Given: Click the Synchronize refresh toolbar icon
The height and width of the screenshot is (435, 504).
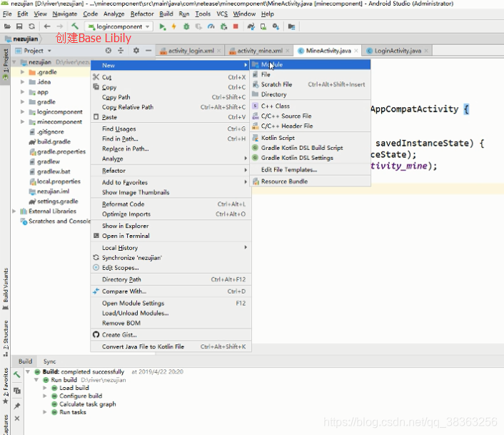Looking at the screenshot, I should tap(31, 26).
